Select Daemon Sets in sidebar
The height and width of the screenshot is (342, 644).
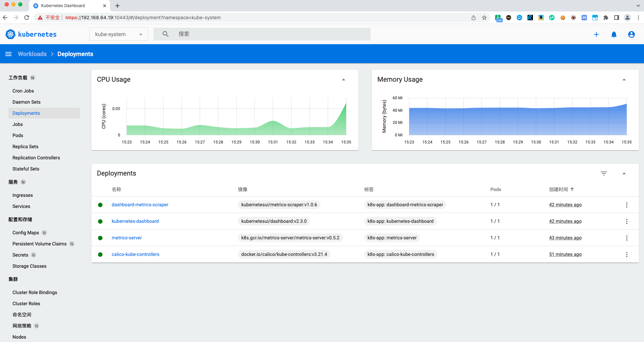pos(26,102)
